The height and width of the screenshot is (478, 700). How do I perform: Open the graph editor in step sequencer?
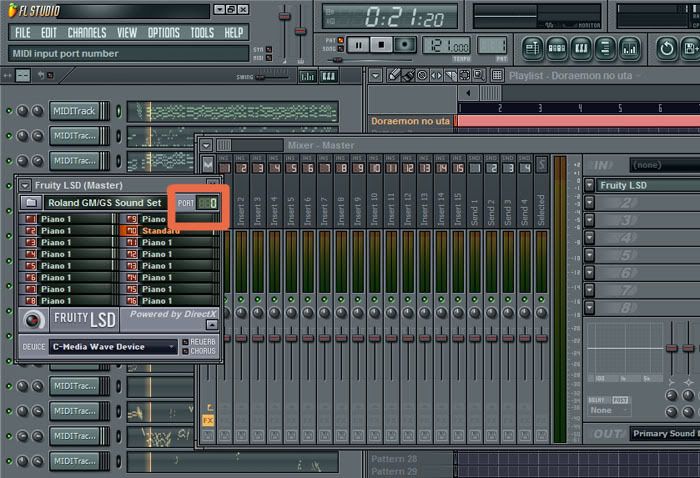pos(307,77)
